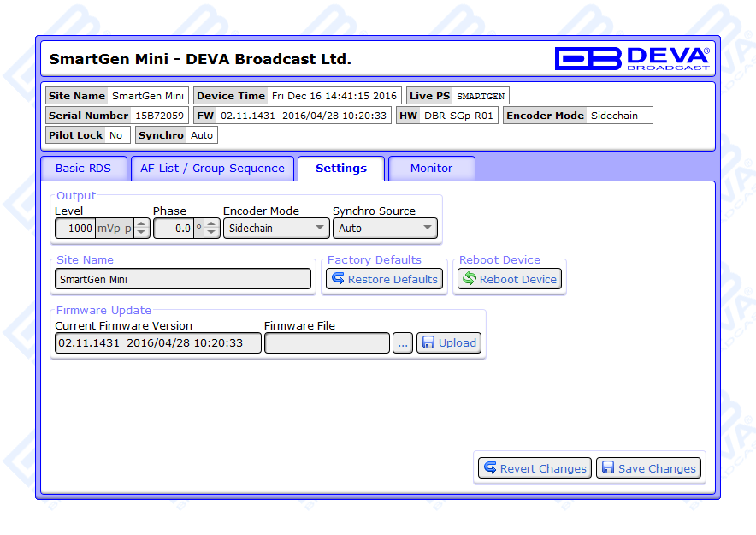Open the AF List / Group Sequence tab
This screenshot has height=535, width=756.
pos(212,169)
